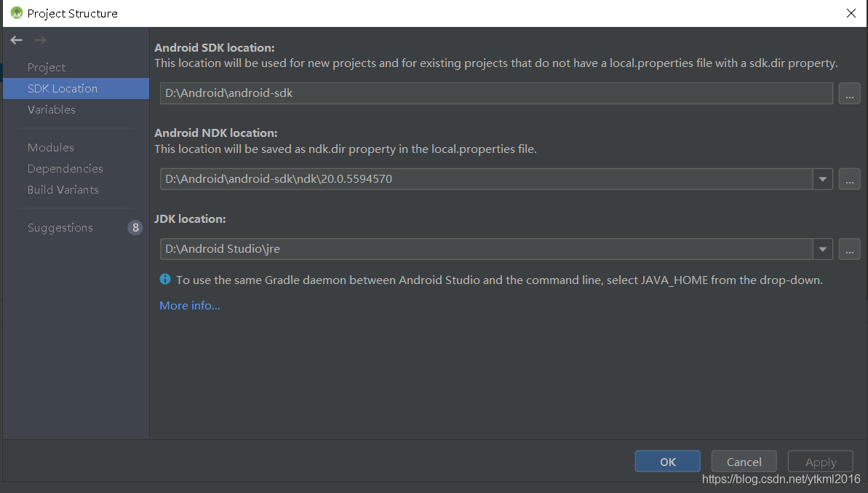868x493 pixels.
Task: Open the More info link
Action: 189,305
